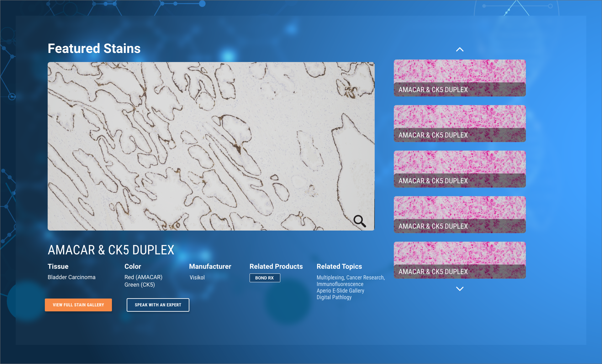The height and width of the screenshot is (364, 602).
Task: Open the Multiplexing related topic link
Action: click(x=330, y=278)
